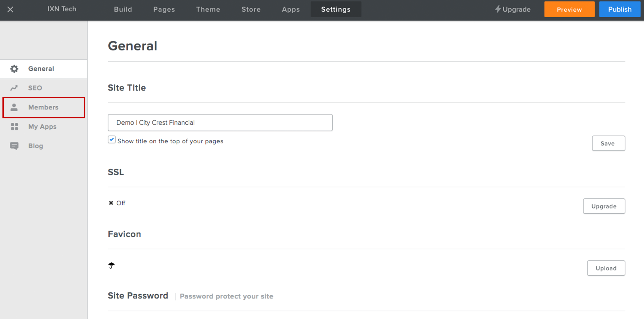Click the General settings gear icon
Image resolution: width=644 pixels, height=319 pixels.
coord(14,69)
